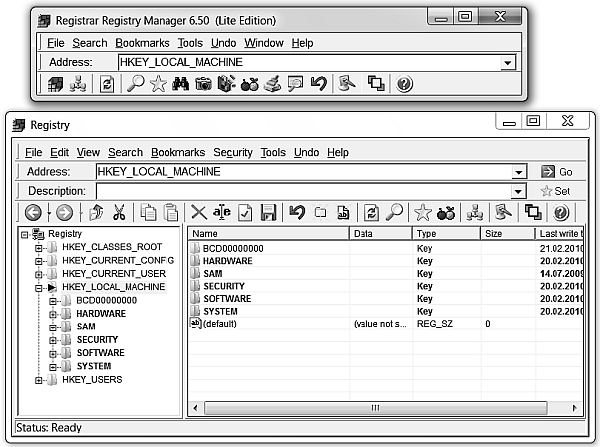Select SECURITY node in the tree
The height and width of the screenshot is (447, 600).
[97, 340]
